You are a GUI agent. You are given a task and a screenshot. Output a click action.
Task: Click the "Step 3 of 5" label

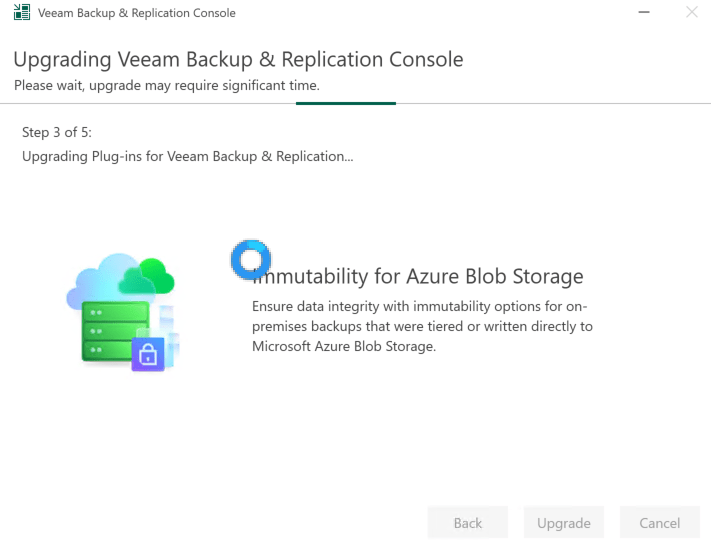click(57, 133)
